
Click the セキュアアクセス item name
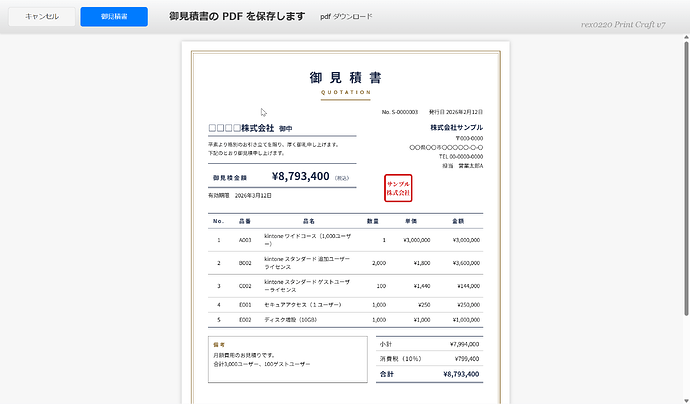303,305
